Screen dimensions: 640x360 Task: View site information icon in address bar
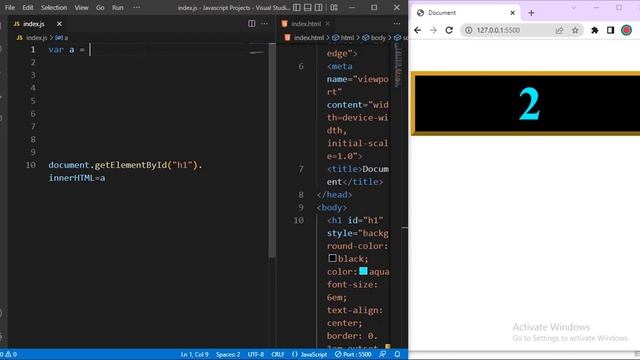point(469,30)
